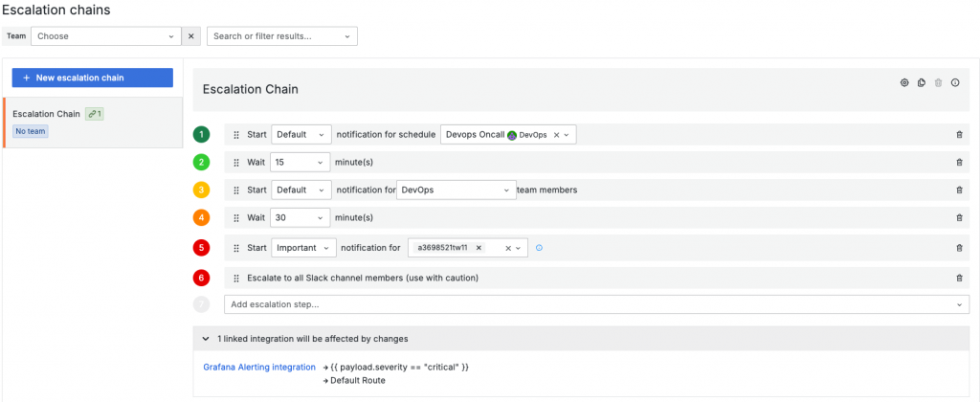Click the red step 5 number badge
Image resolution: width=980 pixels, height=402 pixels.
201,248
